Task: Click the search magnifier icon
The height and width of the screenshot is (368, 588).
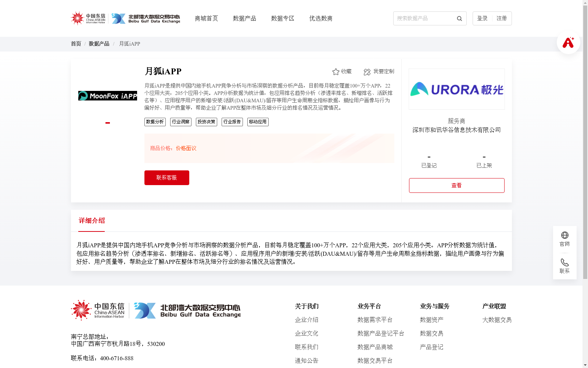Action: point(459,18)
